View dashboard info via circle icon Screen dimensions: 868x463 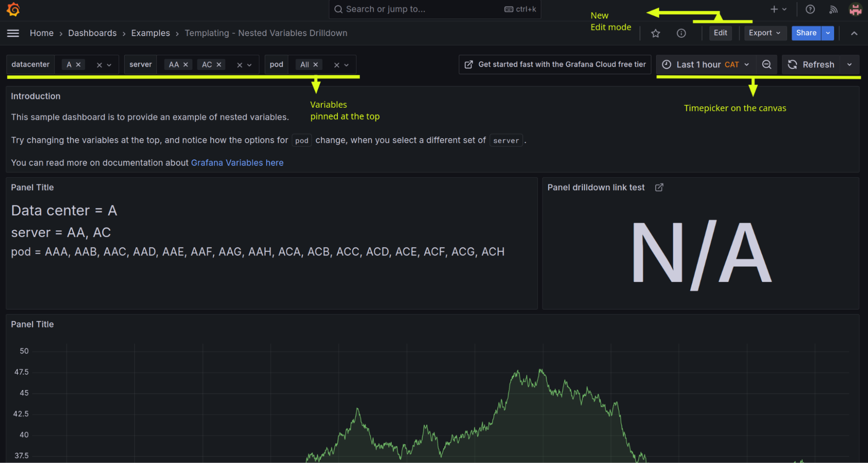(x=681, y=33)
